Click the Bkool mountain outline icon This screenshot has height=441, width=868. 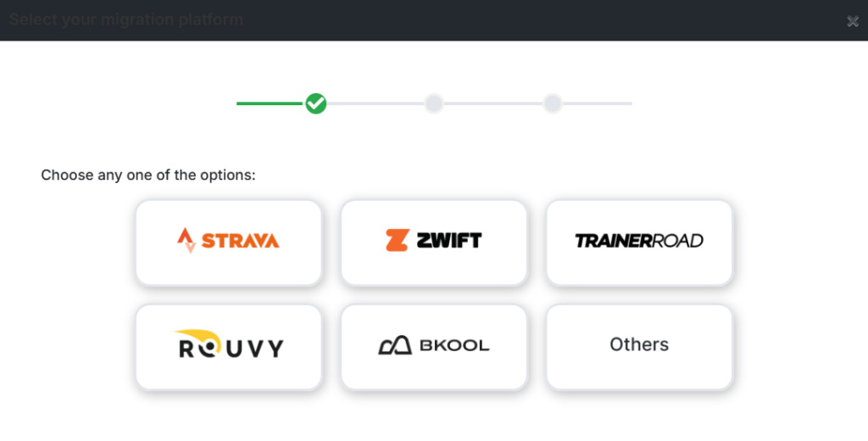(x=394, y=345)
